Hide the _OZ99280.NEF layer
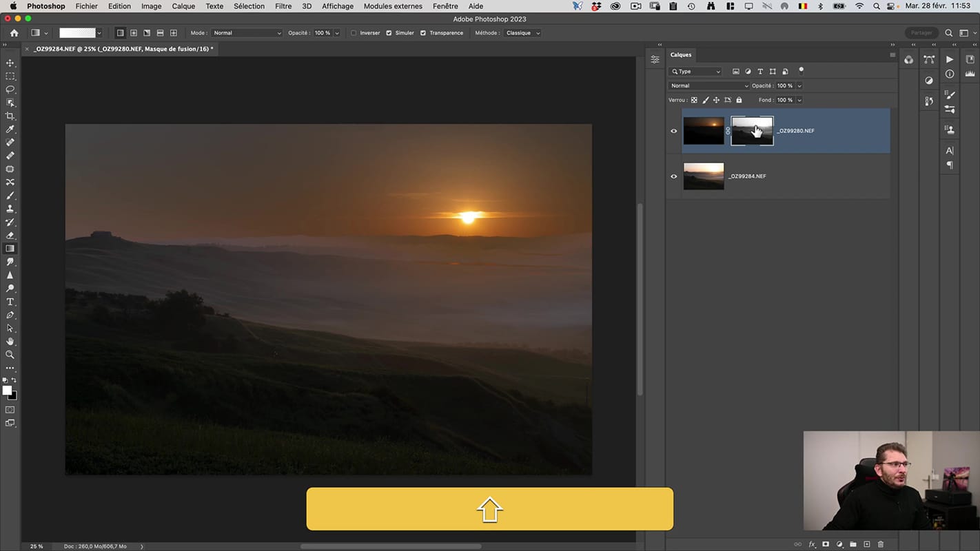 (x=674, y=131)
